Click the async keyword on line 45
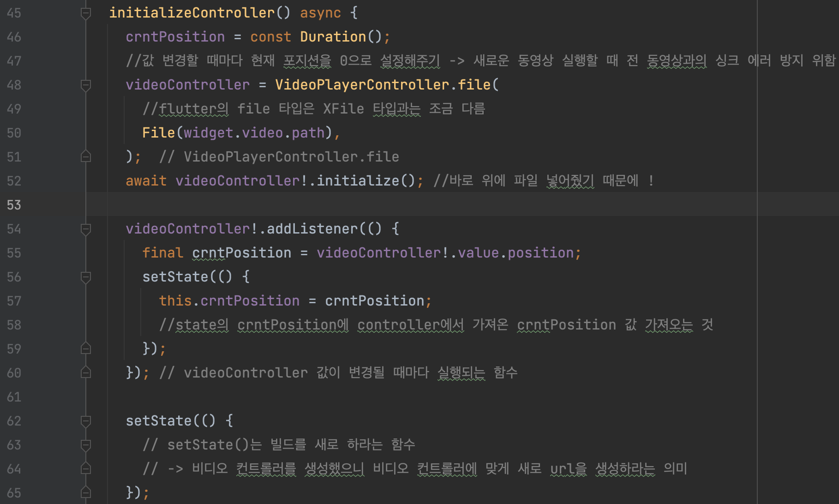Viewport: 839px width, 504px height. click(x=320, y=13)
